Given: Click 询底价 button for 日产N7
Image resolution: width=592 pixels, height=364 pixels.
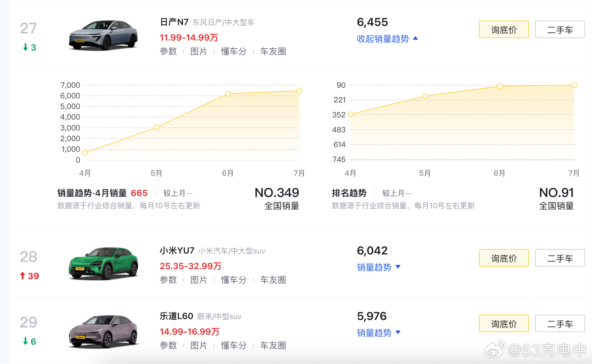Looking at the screenshot, I should 504,30.
